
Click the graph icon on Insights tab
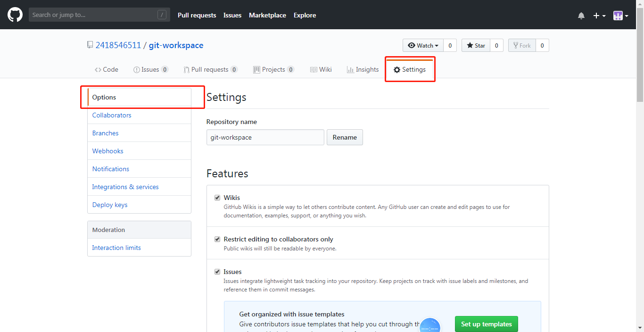pyautogui.click(x=350, y=70)
